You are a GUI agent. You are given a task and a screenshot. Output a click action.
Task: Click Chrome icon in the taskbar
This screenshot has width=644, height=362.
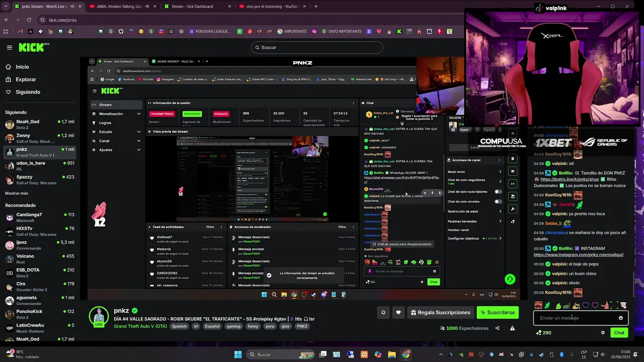[x=406, y=354]
